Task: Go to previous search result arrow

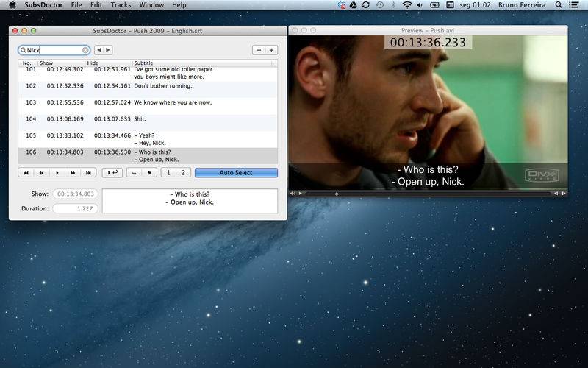Action: [x=99, y=50]
